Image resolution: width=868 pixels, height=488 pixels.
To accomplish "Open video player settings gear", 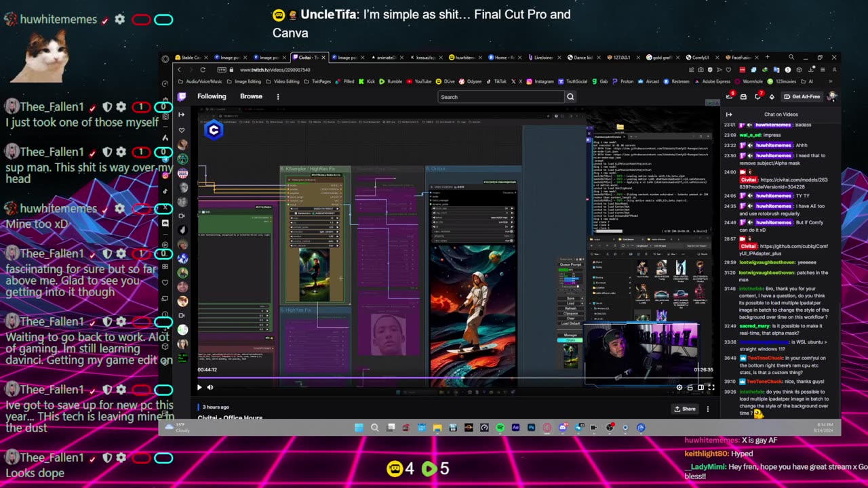I will pos(679,388).
